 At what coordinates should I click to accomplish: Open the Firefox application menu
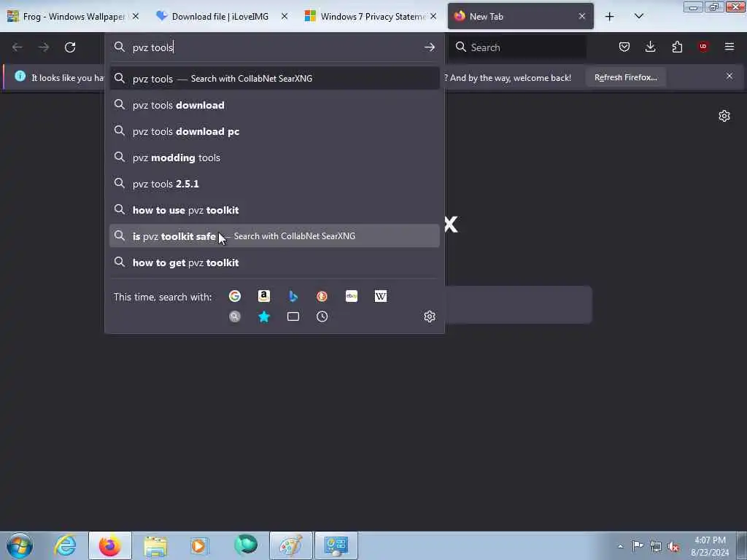(x=729, y=47)
